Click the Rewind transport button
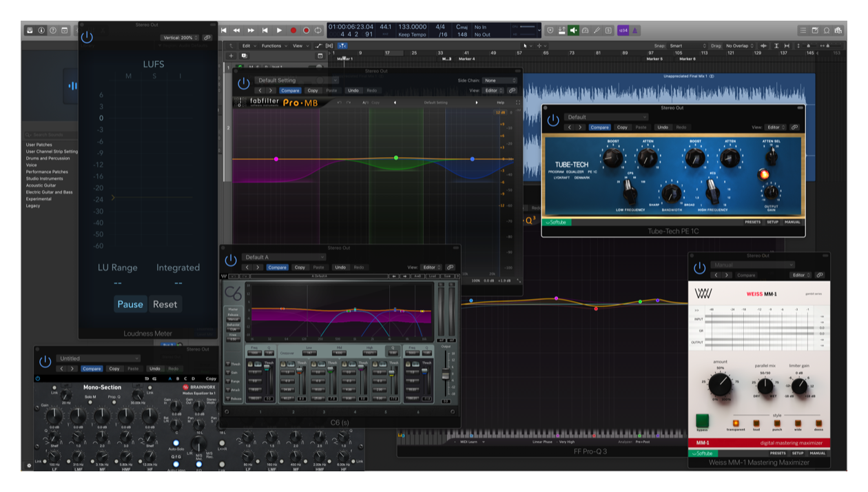Viewport: 868px width, 492px height. tap(237, 30)
